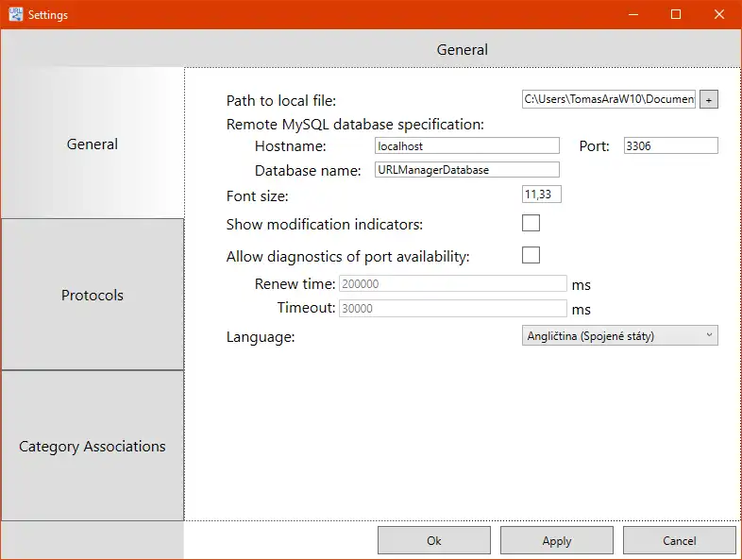Image resolution: width=742 pixels, height=560 pixels.
Task: Open the Protocols tab
Action: tap(93, 295)
